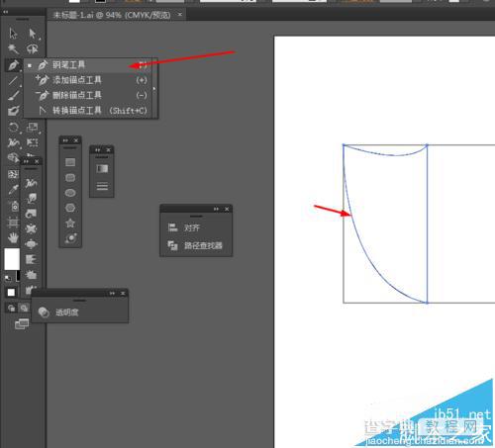The width and height of the screenshot is (495, 448).
Task: Choose the Lasso tool
Action: pyautogui.click(x=33, y=48)
